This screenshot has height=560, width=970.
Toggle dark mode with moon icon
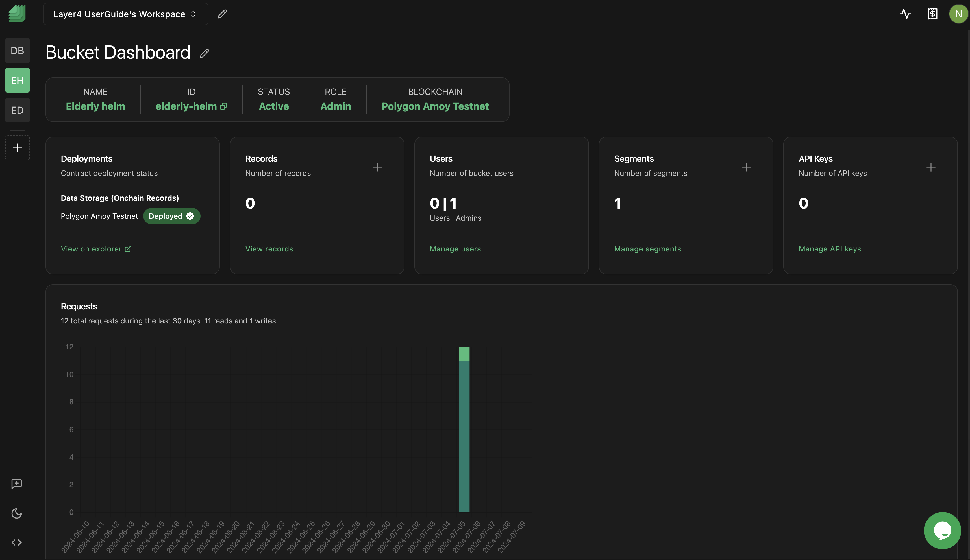(x=17, y=513)
